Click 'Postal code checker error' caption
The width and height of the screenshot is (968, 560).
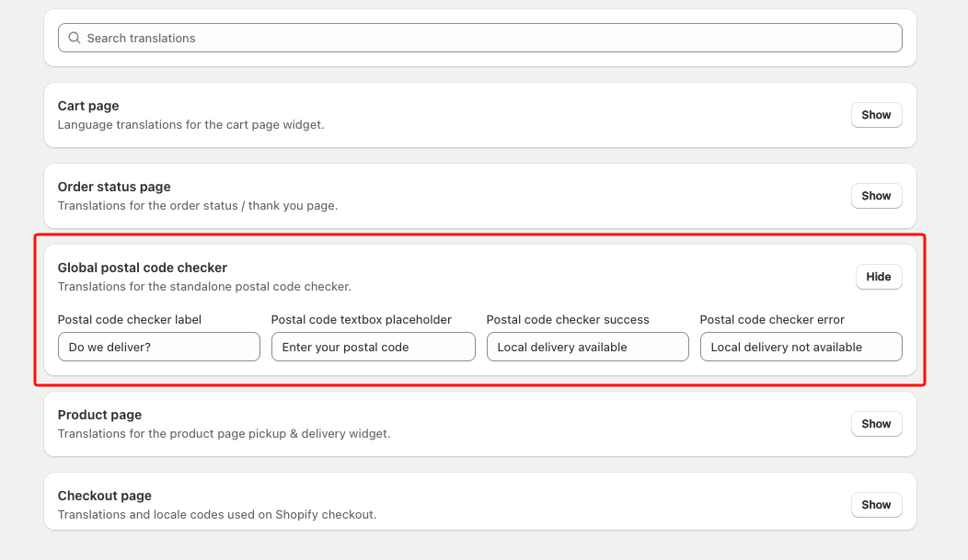[x=772, y=319]
